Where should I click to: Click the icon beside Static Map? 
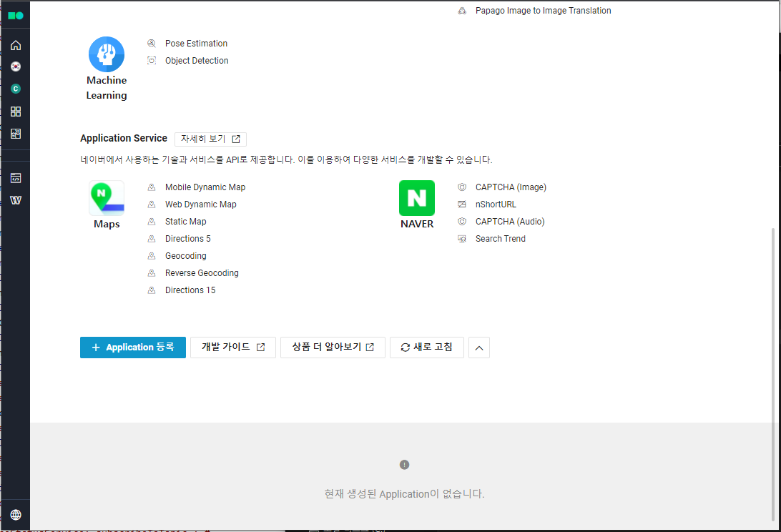point(152,222)
